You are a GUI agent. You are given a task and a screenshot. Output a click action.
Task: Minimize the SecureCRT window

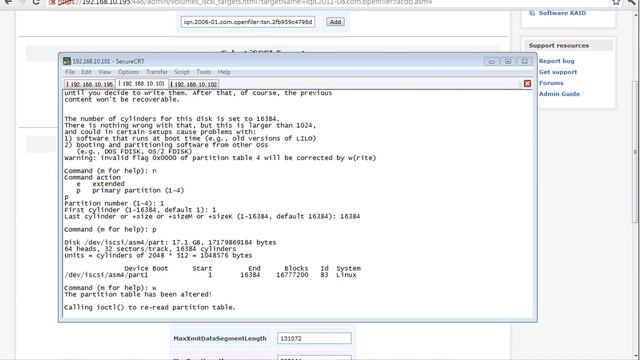[492, 61]
